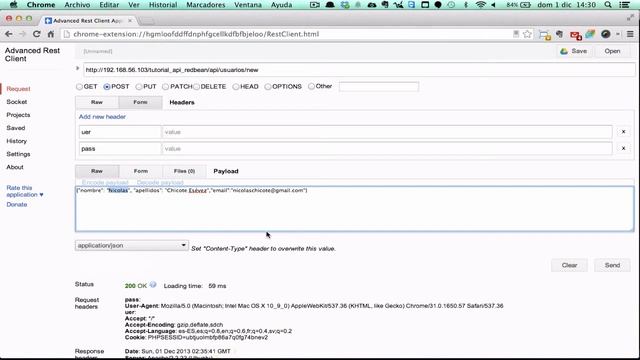Viewport: 640px width, 360px height.
Task: Select the POST method
Action: (107, 87)
